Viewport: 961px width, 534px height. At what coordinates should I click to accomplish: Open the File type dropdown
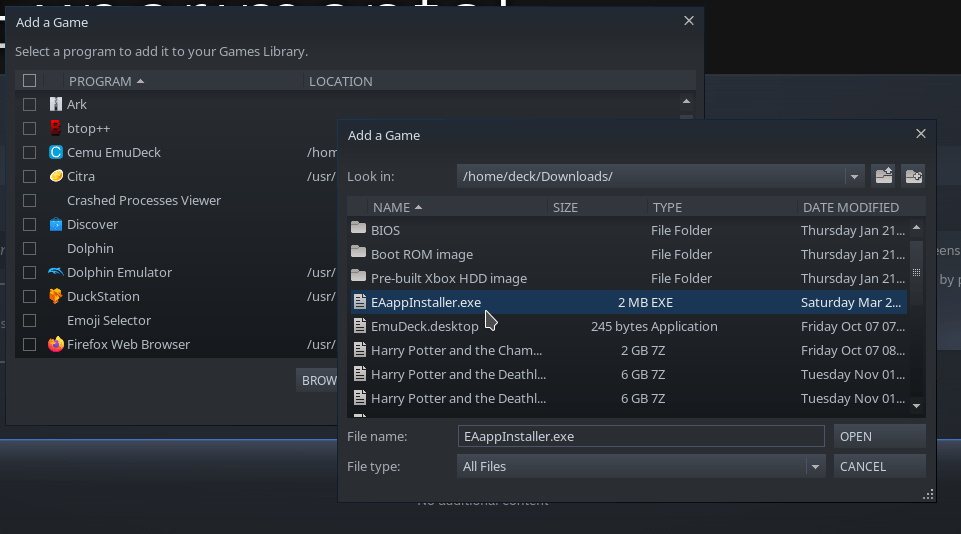816,466
